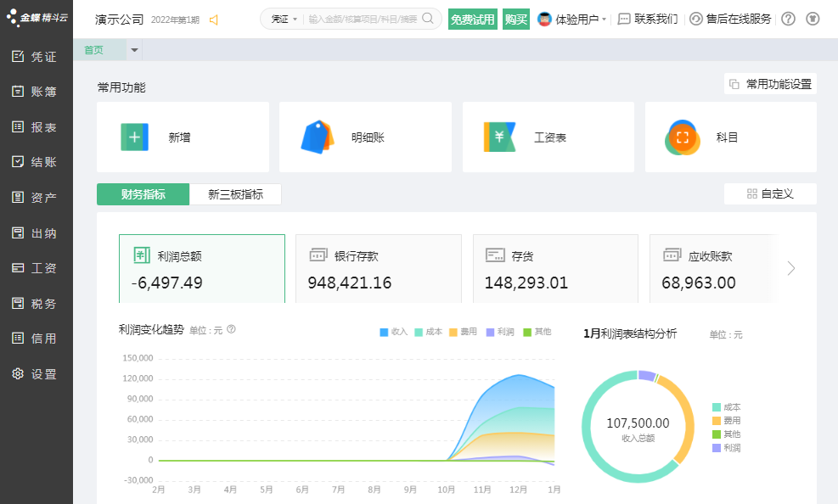
Task: Open the help question mark icon
Action: tap(788, 20)
